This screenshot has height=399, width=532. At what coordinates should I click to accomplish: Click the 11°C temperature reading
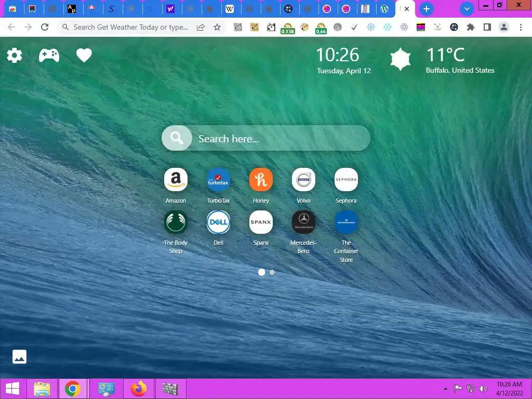(445, 55)
